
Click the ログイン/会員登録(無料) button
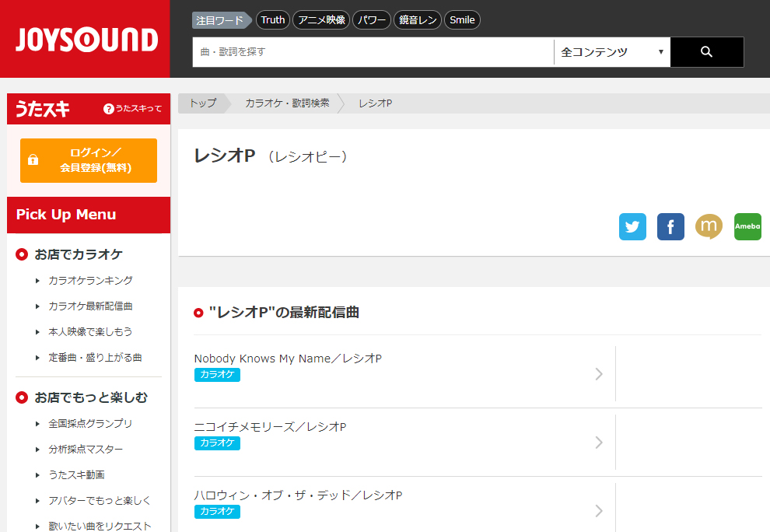click(89, 160)
